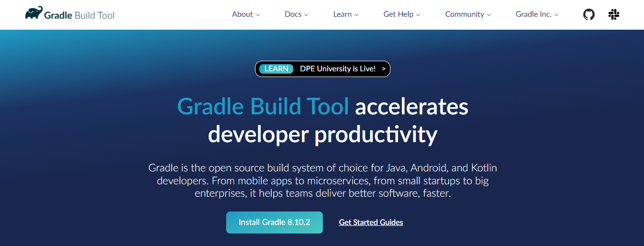The width and height of the screenshot is (644, 246).
Task: Open the About menu
Action: [x=246, y=14]
